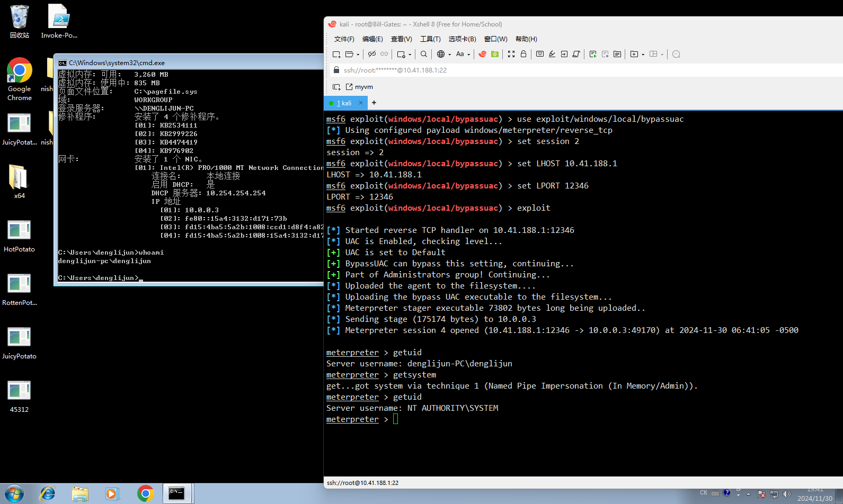The height and width of the screenshot is (504, 843).
Task: Click the chat Help bubble icon
Action: coord(676,54)
